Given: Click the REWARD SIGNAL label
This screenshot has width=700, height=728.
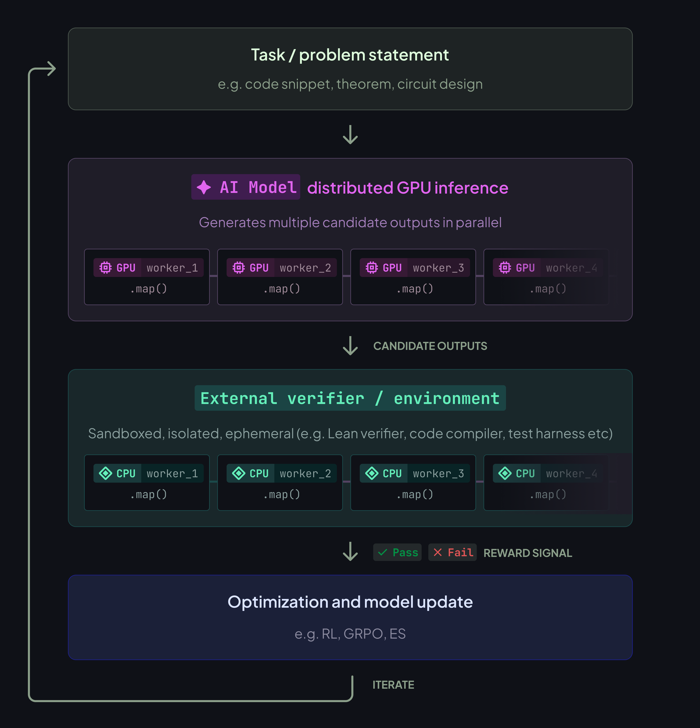Looking at the screenshot, I should click(528, 553).
